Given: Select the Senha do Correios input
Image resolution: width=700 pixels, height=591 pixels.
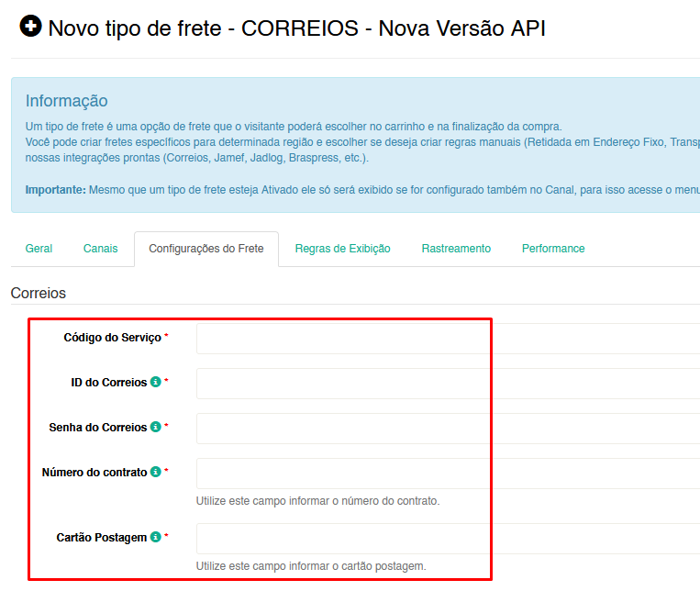Looking at the screenshot, I should (x=448, y=429).
